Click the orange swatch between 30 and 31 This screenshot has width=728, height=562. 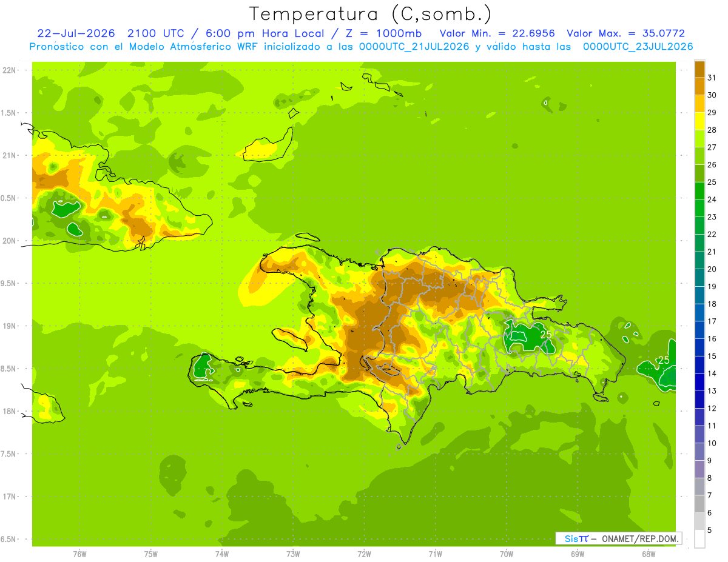pos(699,86)
